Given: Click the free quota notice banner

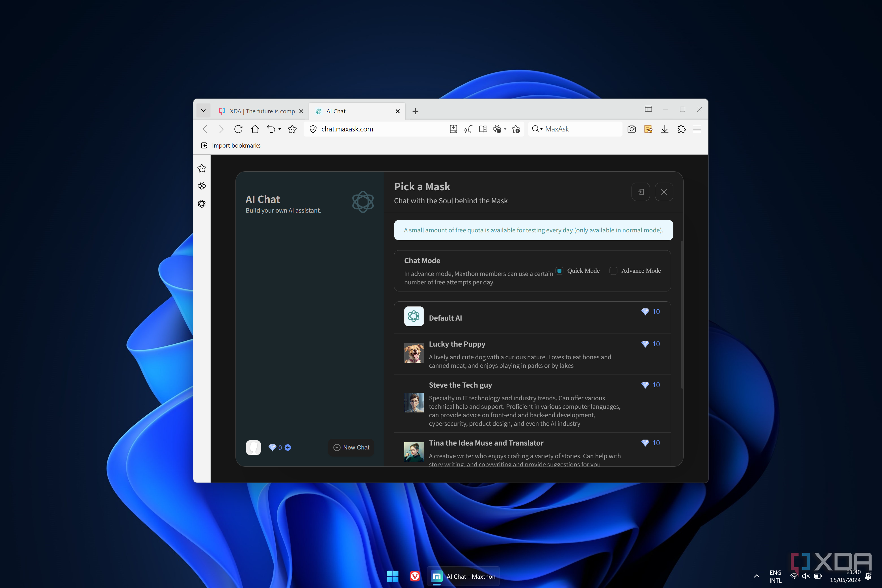Looking at the screenshot, I should 533,230.
